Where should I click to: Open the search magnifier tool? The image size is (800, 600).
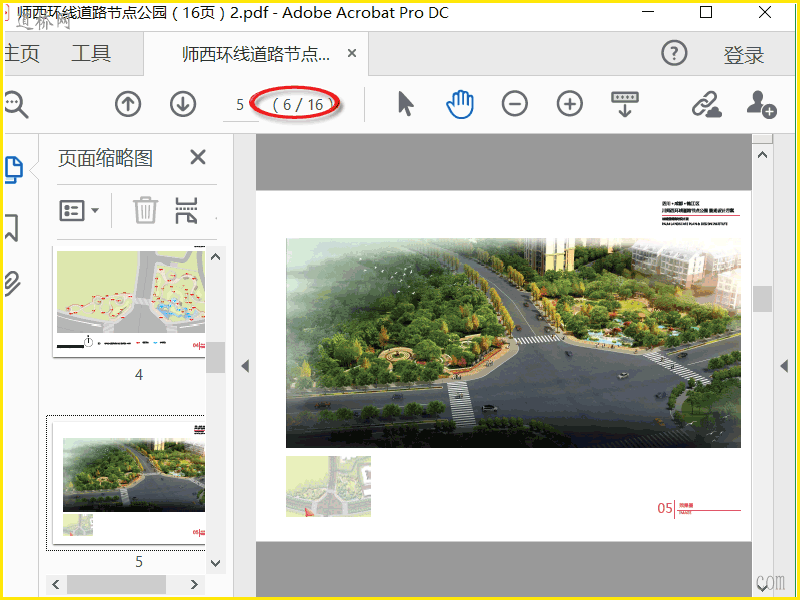pyautogui.click(x=16, y=105)
